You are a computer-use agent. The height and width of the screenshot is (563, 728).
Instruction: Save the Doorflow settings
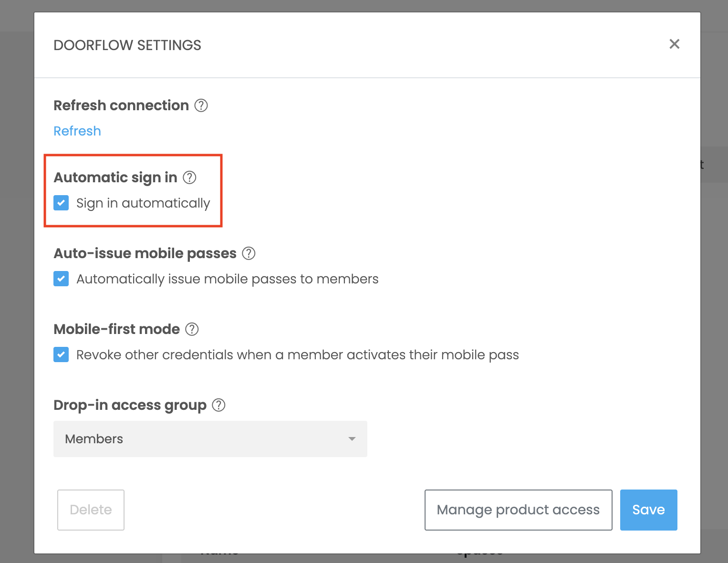click(648, 510)
